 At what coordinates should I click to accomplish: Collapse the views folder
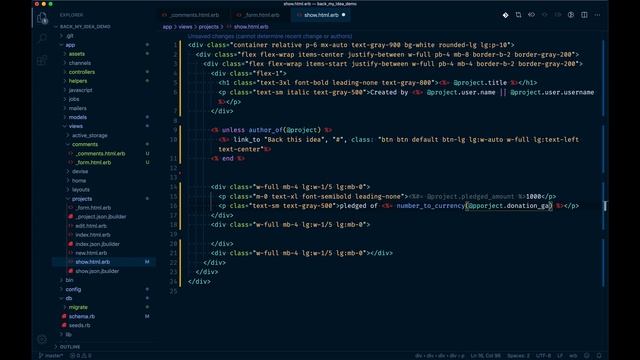pos(76,126)
